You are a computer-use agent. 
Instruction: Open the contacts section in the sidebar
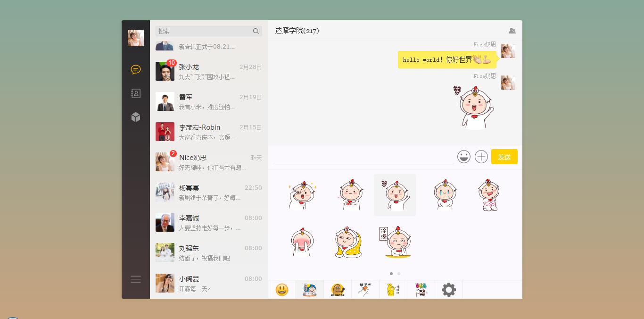[x=136, y=93]
